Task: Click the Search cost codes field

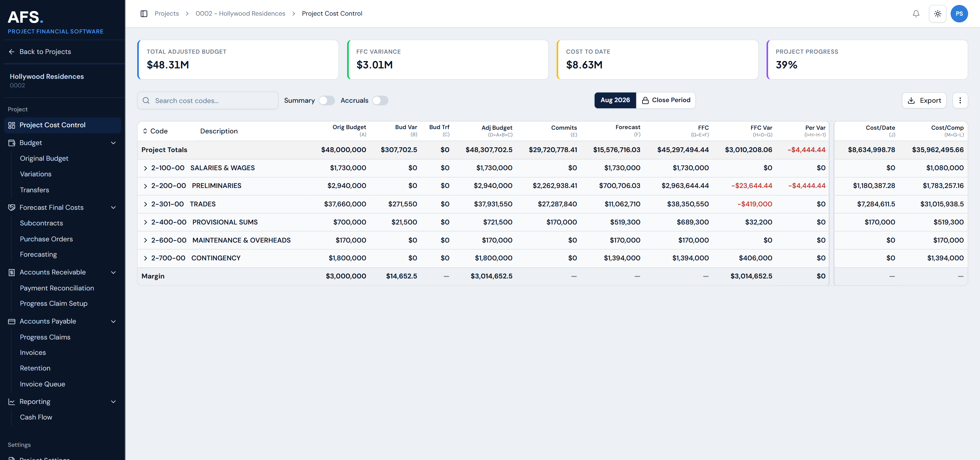Action: (x=208, y=101)
